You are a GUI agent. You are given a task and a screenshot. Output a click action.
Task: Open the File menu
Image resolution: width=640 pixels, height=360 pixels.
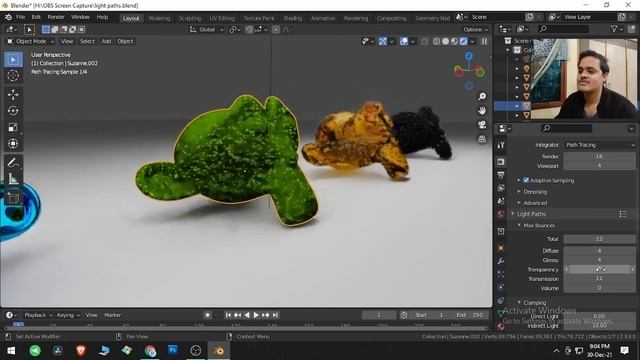(20, 17)
